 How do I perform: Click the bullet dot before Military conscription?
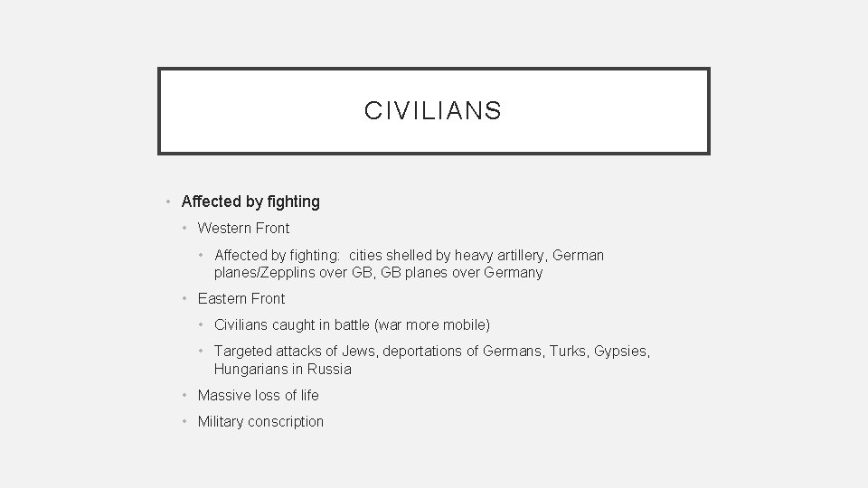pyautogui.click(x=185, y=421)
